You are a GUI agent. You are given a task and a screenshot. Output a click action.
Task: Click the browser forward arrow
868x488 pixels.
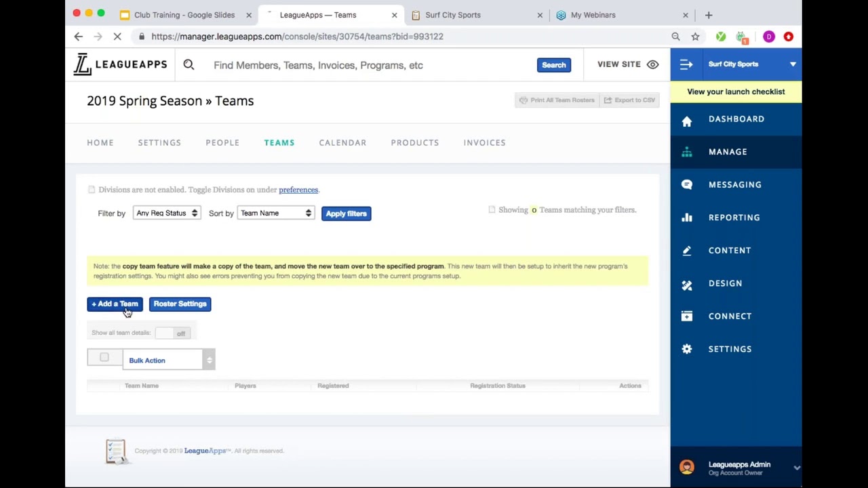pos(97,37)
